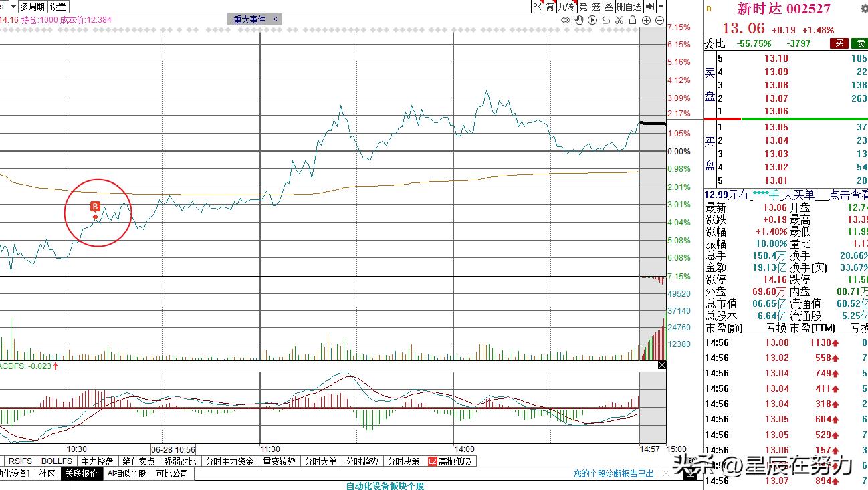Click the red arrow next to ACDFS value
868x490 pixels.
56,366
